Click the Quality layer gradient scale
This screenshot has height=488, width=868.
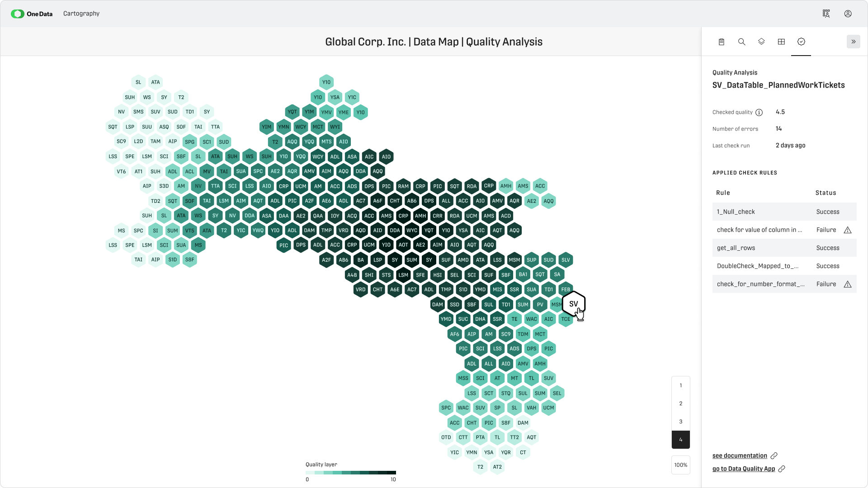pyautogui.click(x=350, y=473)
